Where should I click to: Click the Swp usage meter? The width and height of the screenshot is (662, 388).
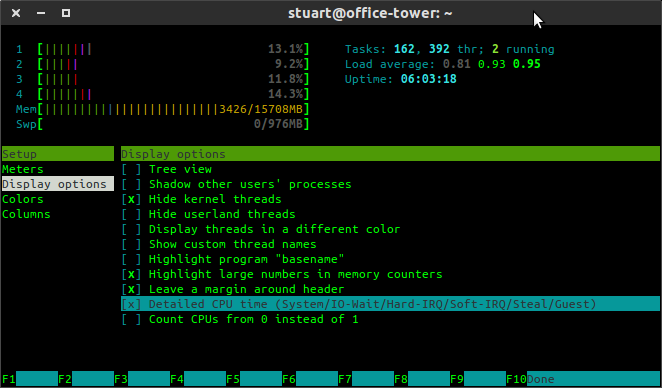pos(174,124)
